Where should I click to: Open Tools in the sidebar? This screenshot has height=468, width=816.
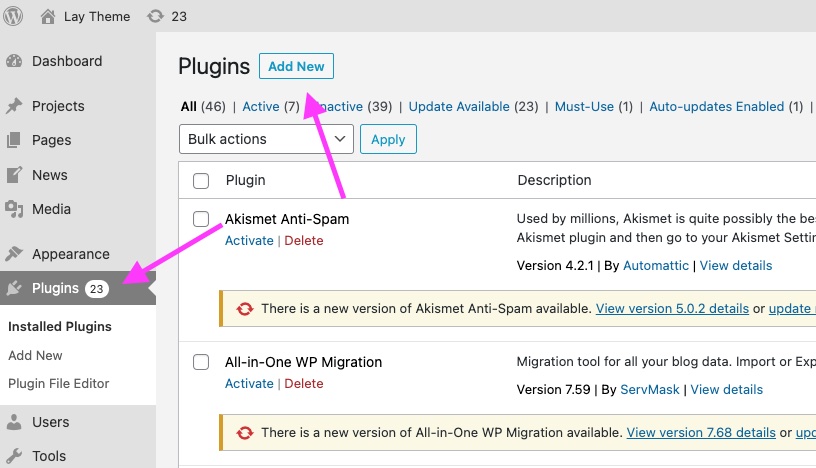pyautogui.click(x=49, y=456)
